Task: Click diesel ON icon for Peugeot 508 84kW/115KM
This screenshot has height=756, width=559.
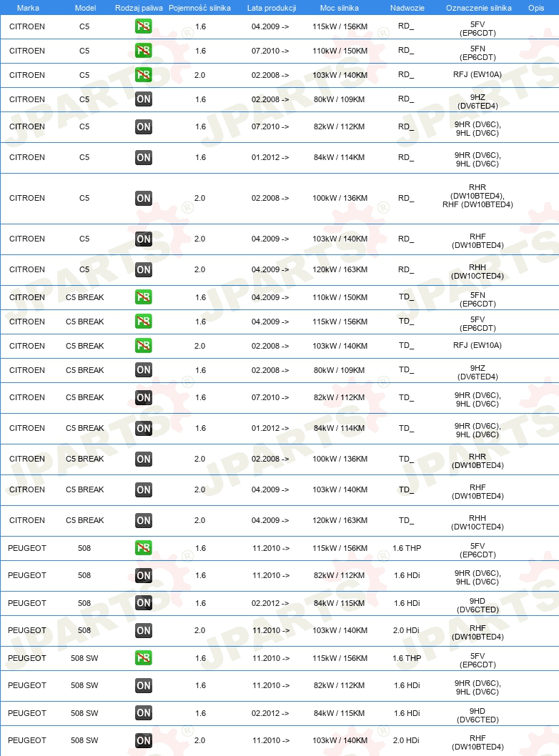Action: pyautogui.click(x=143, y=602)
